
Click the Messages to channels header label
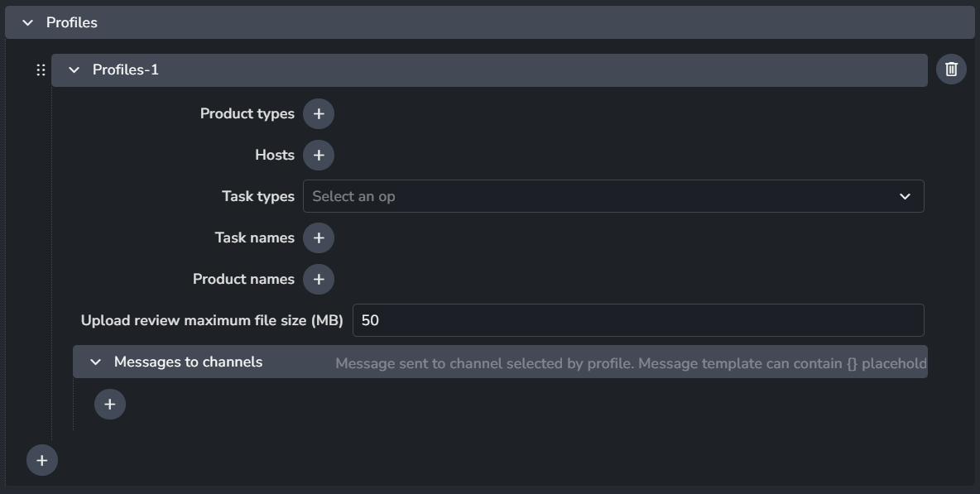point(189,362)
